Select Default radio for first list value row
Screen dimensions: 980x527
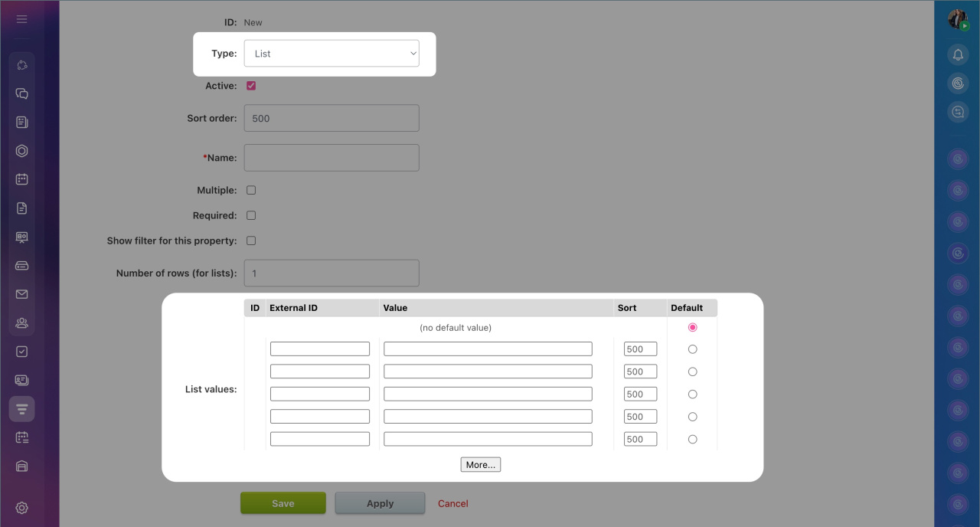(692, 349)
